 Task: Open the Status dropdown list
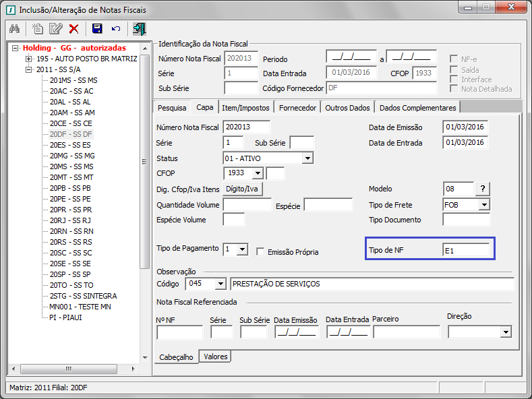point(307,158)
